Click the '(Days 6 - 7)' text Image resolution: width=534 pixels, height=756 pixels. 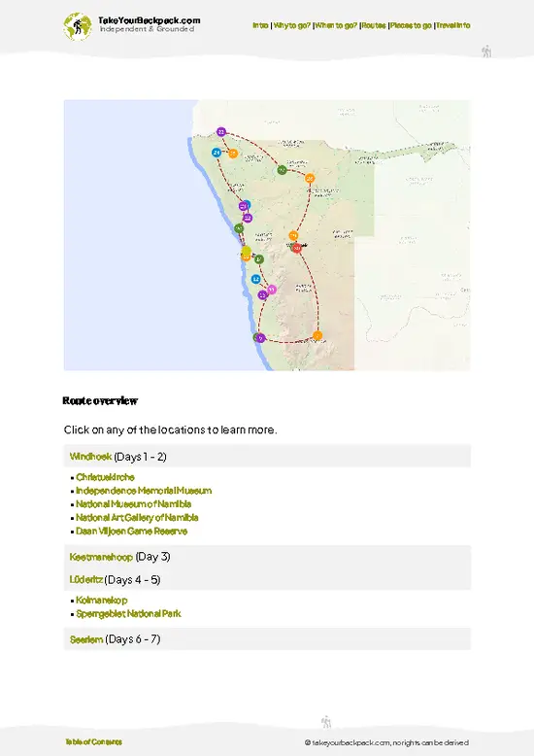[133, 639]
